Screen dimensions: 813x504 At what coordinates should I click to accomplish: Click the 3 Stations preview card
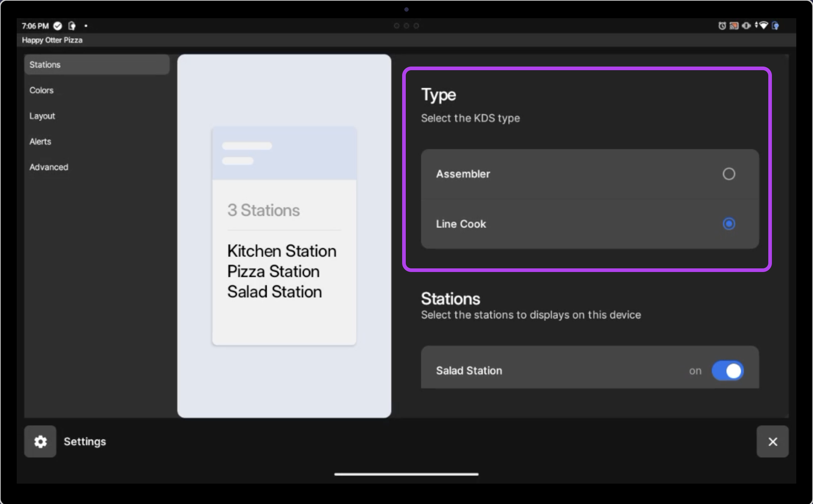tap(284, 236)
